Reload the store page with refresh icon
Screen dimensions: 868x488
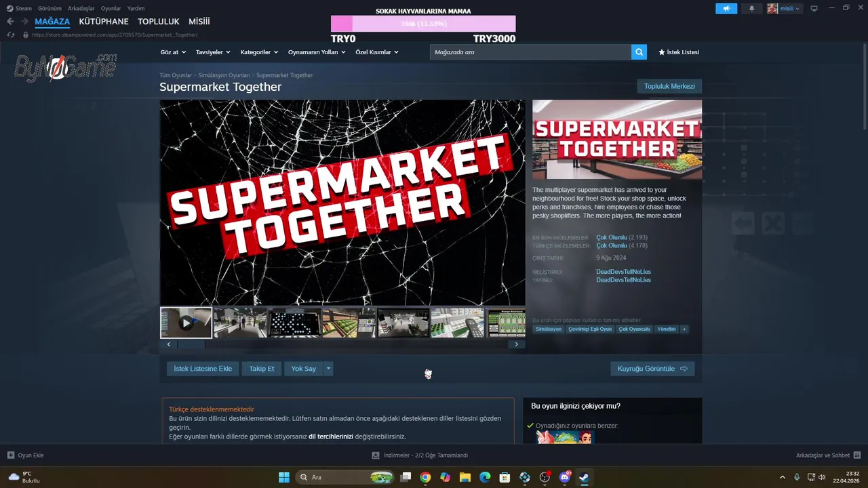(10, 35)
